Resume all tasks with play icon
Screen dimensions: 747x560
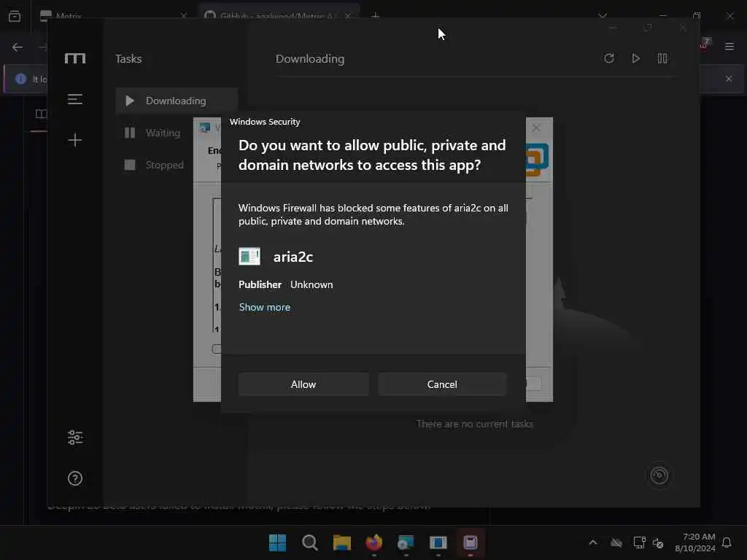(x=635, y=58)
